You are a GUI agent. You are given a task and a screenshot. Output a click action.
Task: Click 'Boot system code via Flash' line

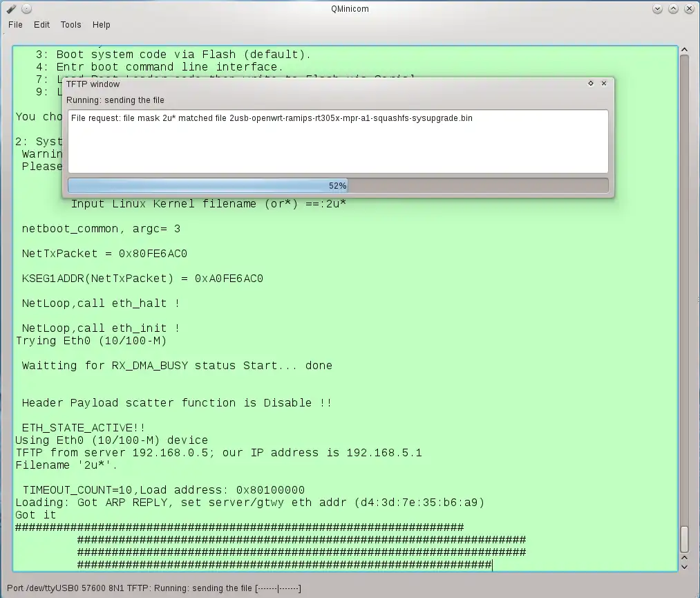pyautogui.click(x=173, y=55)
